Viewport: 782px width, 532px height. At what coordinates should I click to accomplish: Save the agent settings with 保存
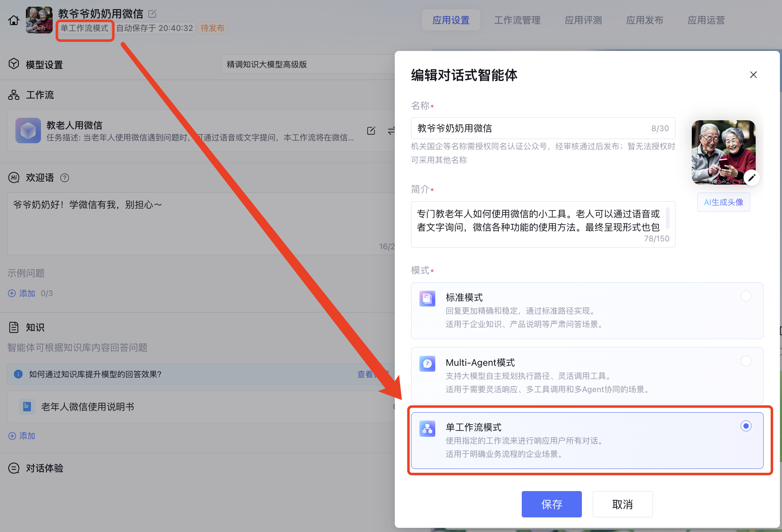(551, 504)
